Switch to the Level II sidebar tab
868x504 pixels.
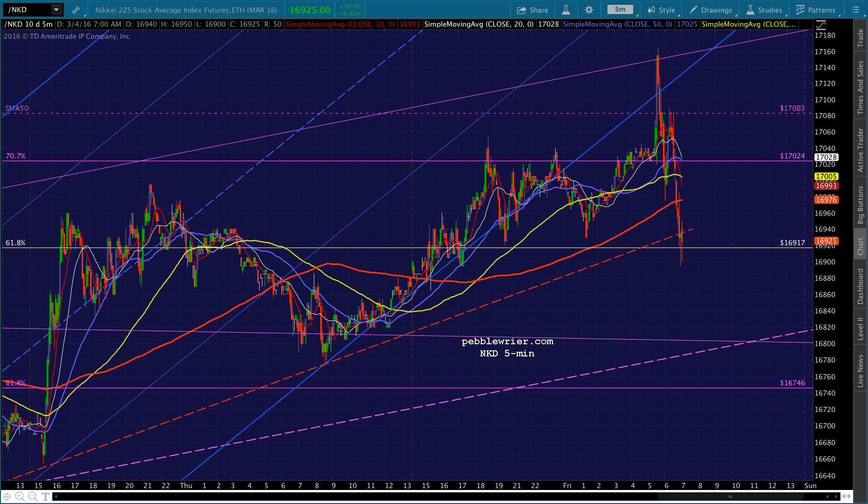pos(860,328)
